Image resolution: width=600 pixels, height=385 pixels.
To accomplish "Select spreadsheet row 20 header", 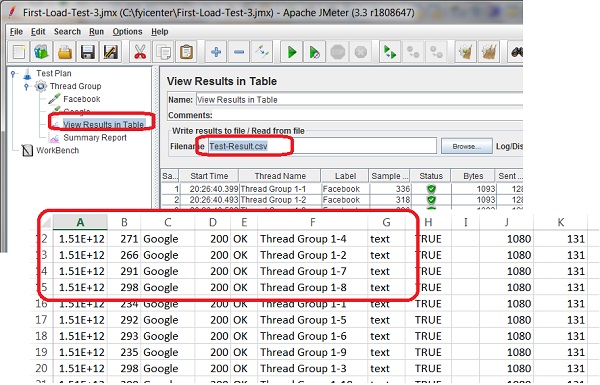I will (x=41, y=368).
